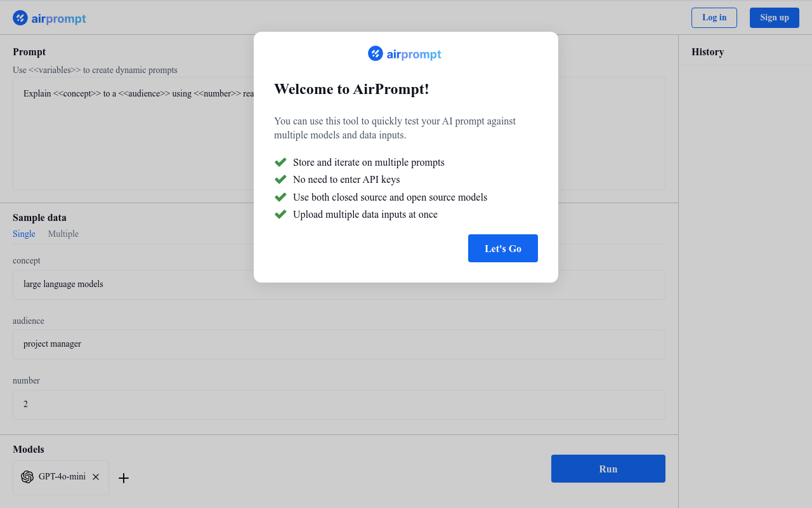Switch to the Single sample data tab

click(x=24, y=234)
